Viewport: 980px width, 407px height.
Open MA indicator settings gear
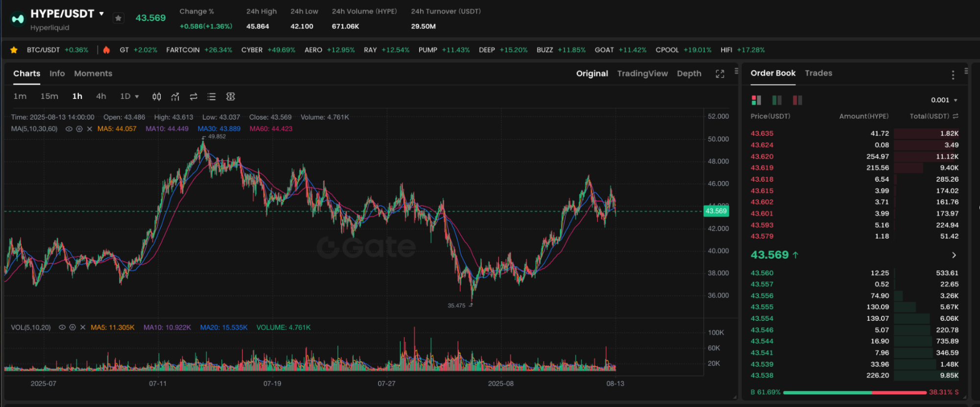point(79,129)
